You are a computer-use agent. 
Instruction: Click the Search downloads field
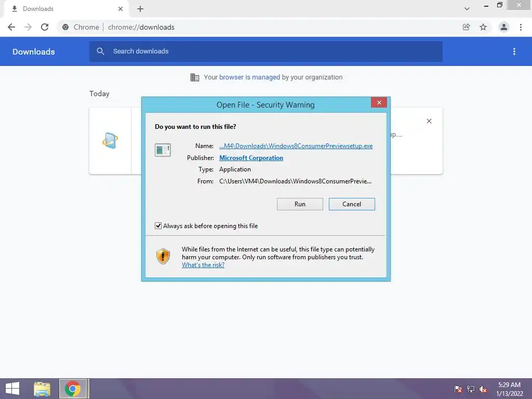click(266, 51)
